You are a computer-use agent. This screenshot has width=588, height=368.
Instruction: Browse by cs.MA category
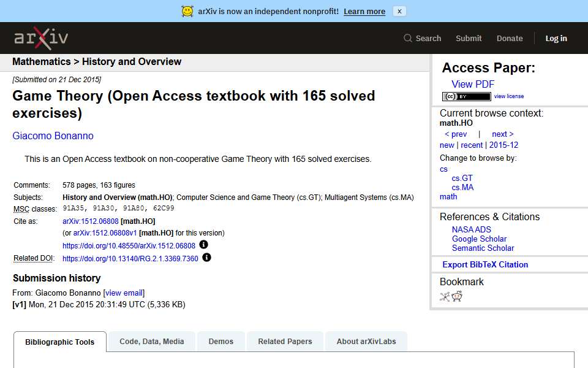[462, 188]
